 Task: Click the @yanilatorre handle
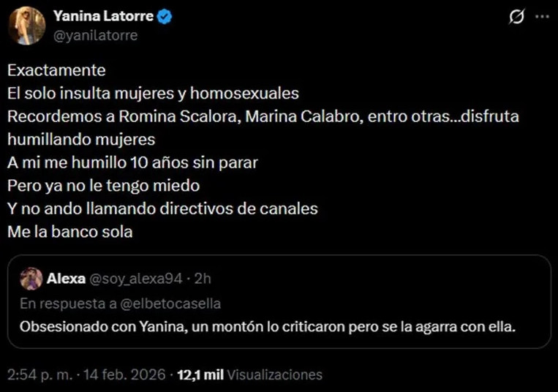click(x=95, y=34)
